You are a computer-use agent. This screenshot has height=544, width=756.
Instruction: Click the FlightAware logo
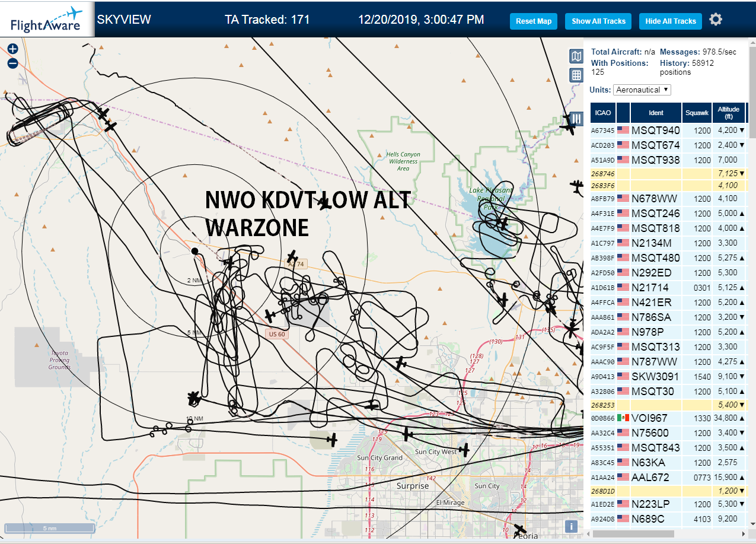click(x=46, y=19)
